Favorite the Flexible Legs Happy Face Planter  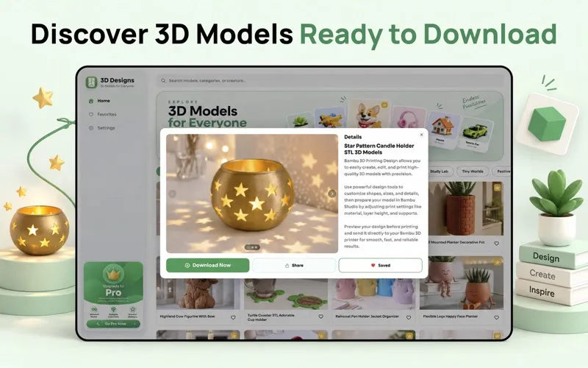(497, 317)
